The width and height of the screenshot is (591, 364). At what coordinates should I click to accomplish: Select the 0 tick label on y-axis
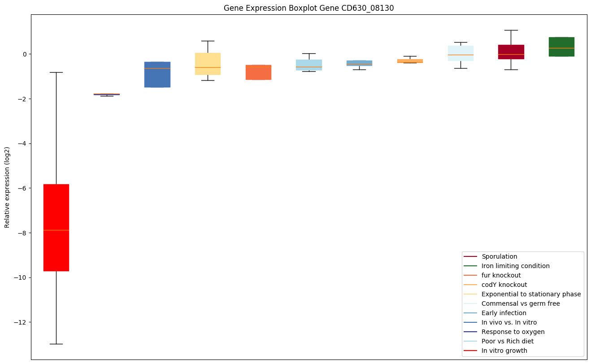click(24, 54)
